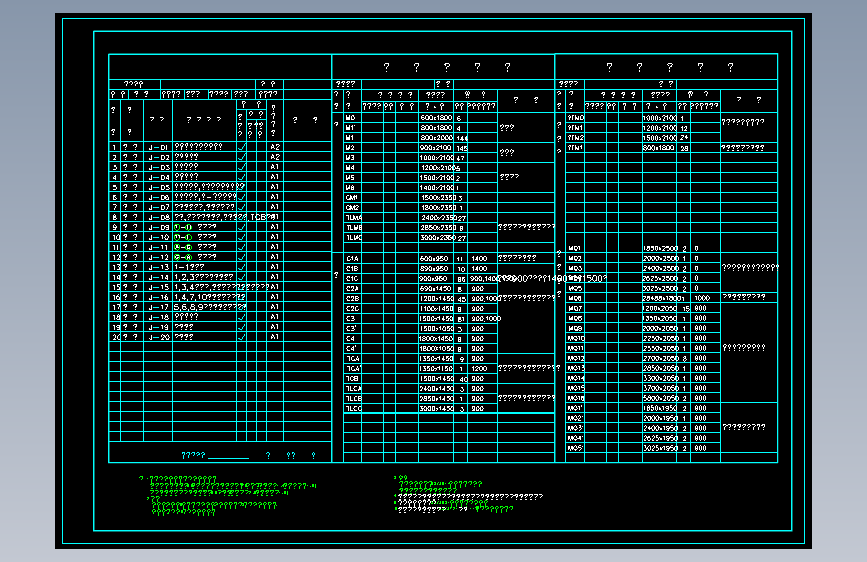Click the 1850x1950 size cell
Viewport: 867px width, 562px height.
[x=661, y=408]
